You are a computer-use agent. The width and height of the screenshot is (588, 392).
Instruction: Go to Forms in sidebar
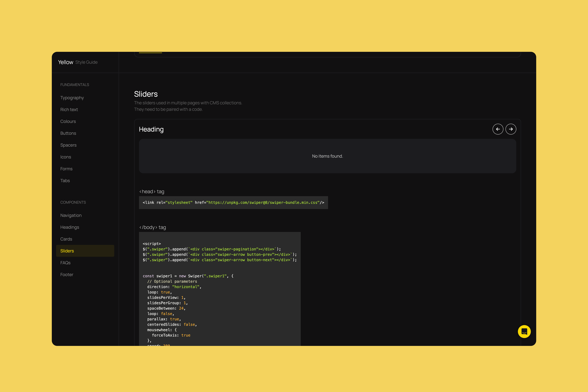[66, 169]
